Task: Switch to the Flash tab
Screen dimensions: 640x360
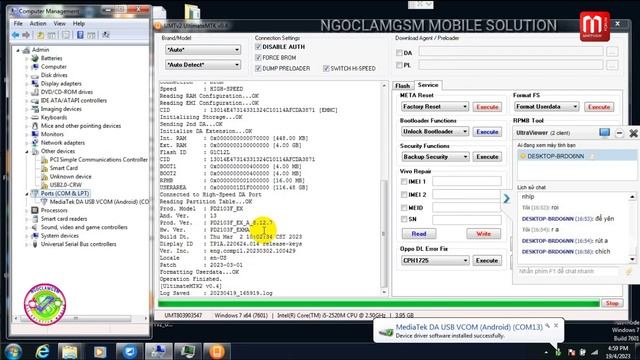Action: point(402,85)
